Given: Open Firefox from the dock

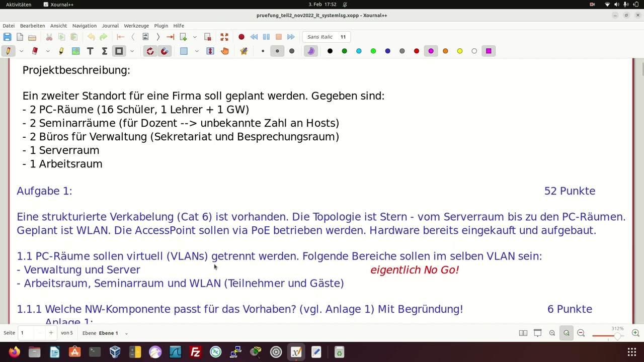Looking at the screenshot, I should pos(14,352).
